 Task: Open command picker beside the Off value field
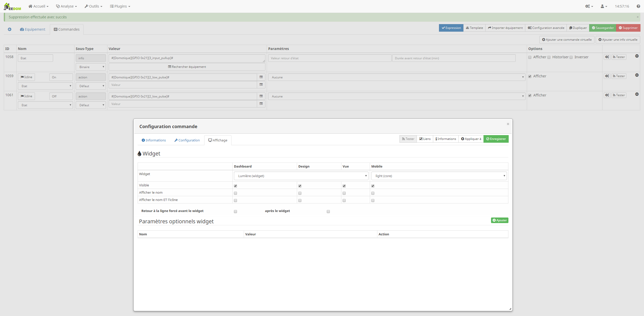[x=261, y=96]
